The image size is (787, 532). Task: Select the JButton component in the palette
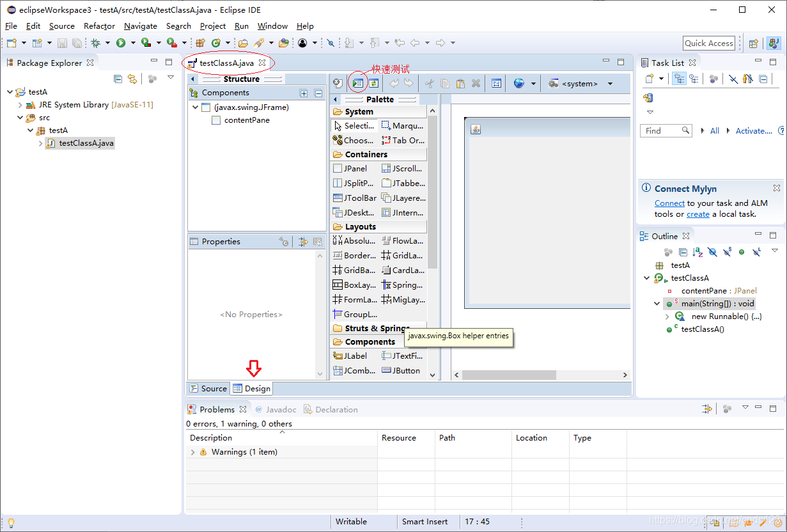tap(402, 370)
